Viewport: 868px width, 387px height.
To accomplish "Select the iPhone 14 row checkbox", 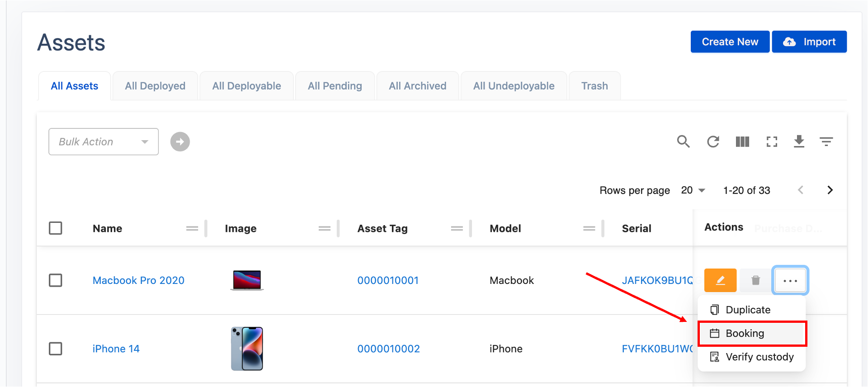I will [x=56, y=349].
